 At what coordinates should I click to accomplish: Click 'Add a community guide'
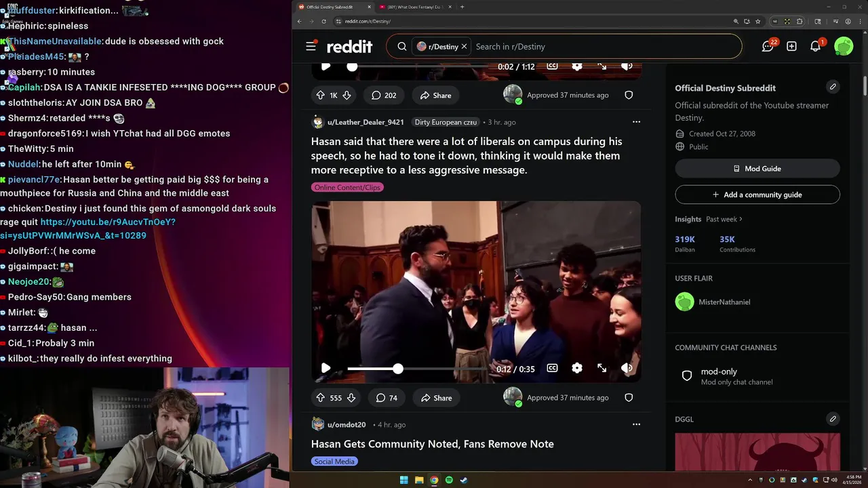[x=757, y=195]
